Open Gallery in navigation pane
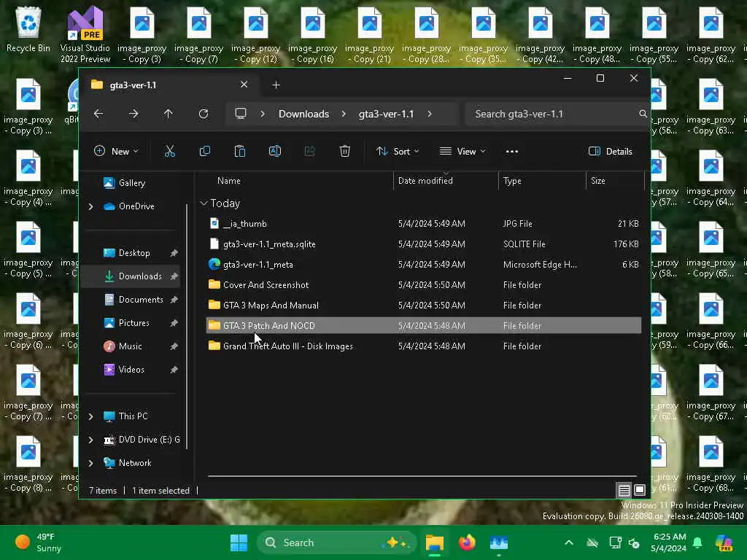Screen dimensions: 747x560 pos(131,183)
